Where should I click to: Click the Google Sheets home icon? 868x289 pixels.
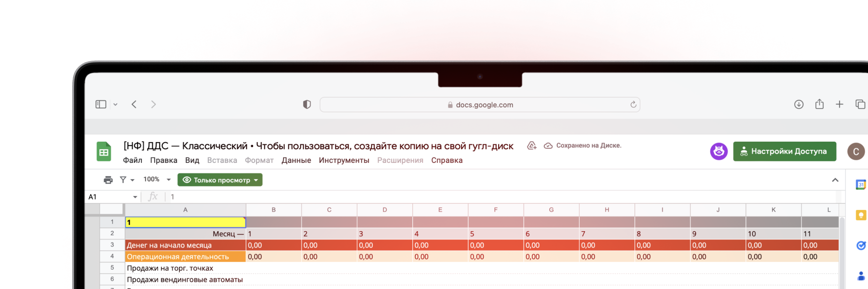[104, 152]
